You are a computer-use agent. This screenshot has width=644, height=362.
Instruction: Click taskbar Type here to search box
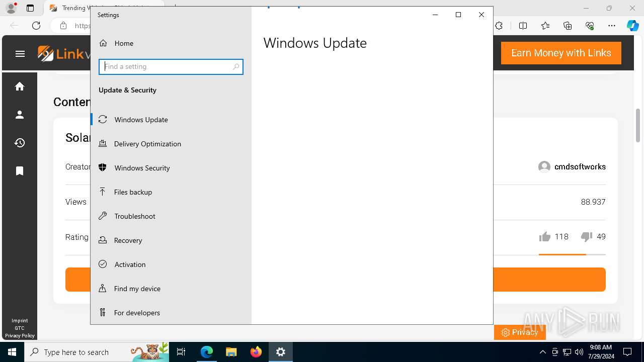coord(98,352)
